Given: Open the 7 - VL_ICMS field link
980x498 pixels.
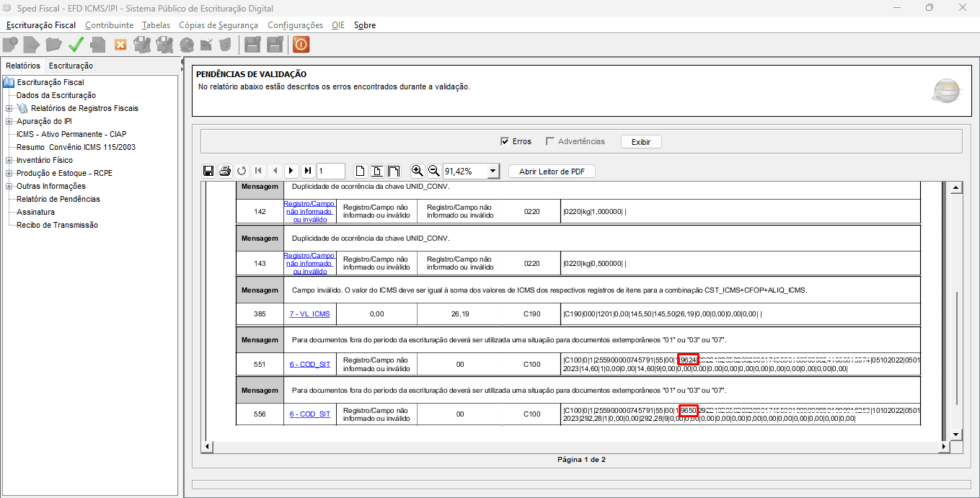Looking at the screenshot, I should 309,314.
